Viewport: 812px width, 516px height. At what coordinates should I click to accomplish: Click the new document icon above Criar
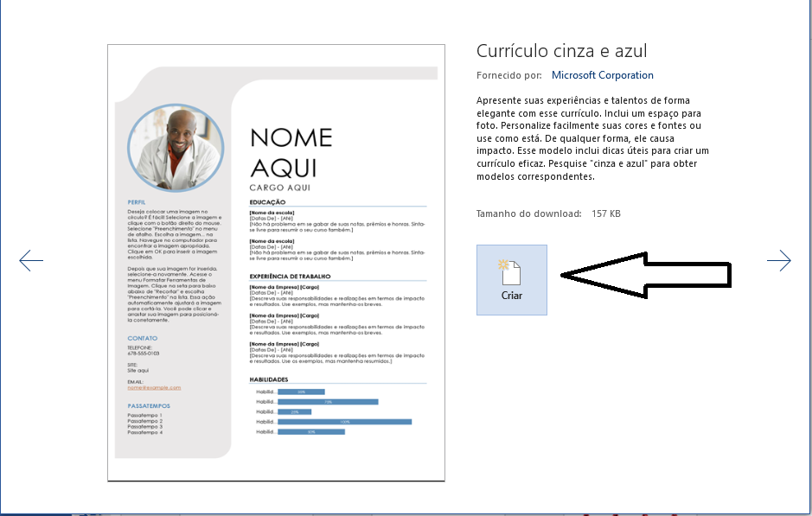click(x=511, y=271)
